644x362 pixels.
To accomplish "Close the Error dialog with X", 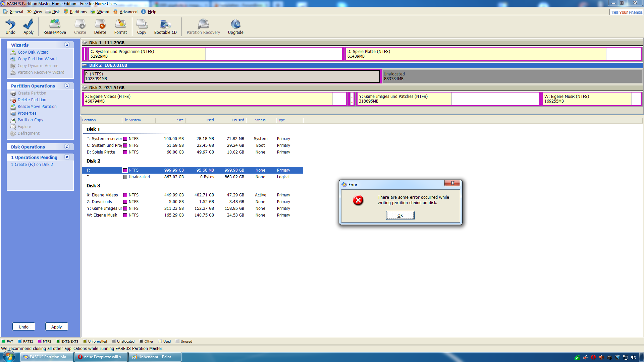I will 452,183.
